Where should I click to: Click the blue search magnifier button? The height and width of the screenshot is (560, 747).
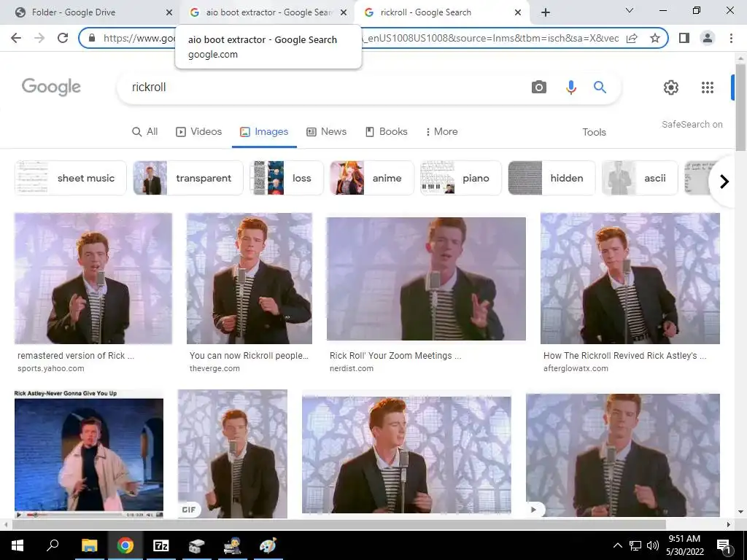600,87
